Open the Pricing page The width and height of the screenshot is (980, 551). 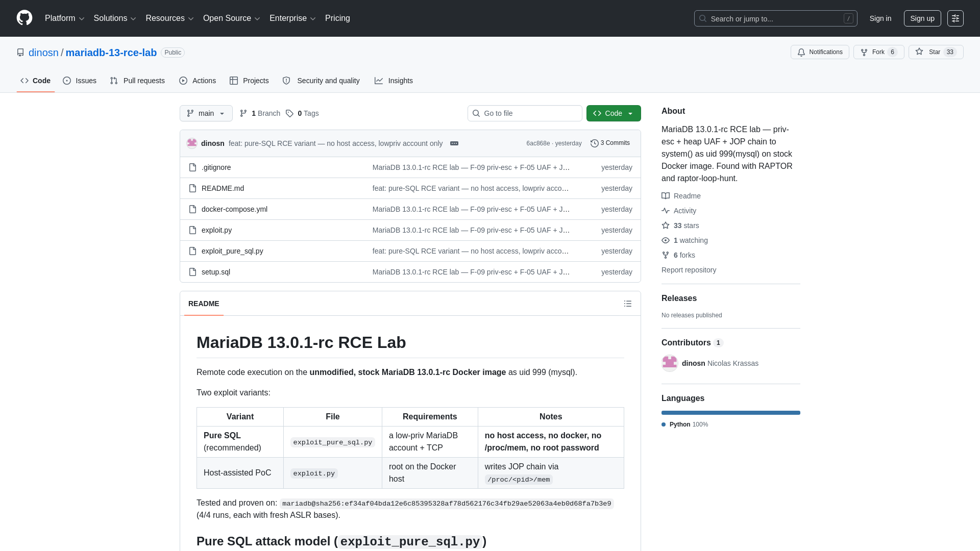point(337,18)
